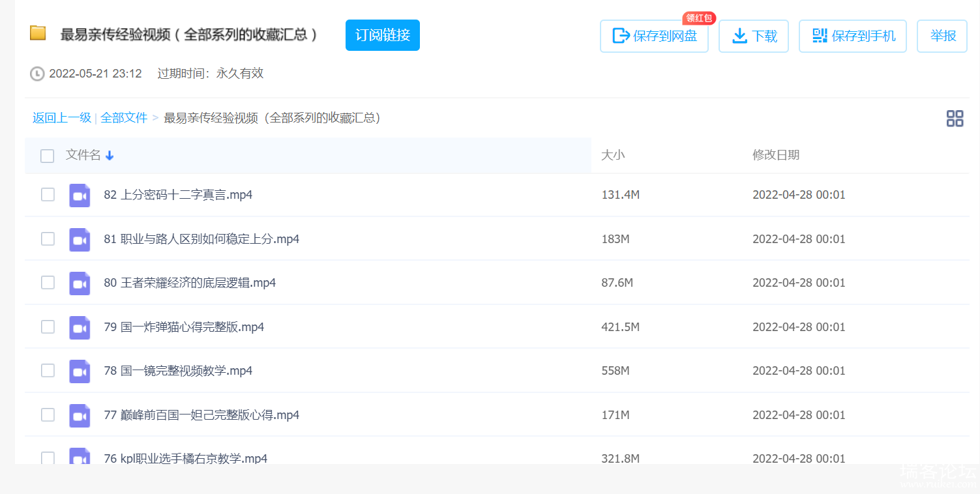Click video icon for 77 巅峰前百国一妲己完整版心得.mp4
Screen dimensions: 980x494
[x=80, y=415]
